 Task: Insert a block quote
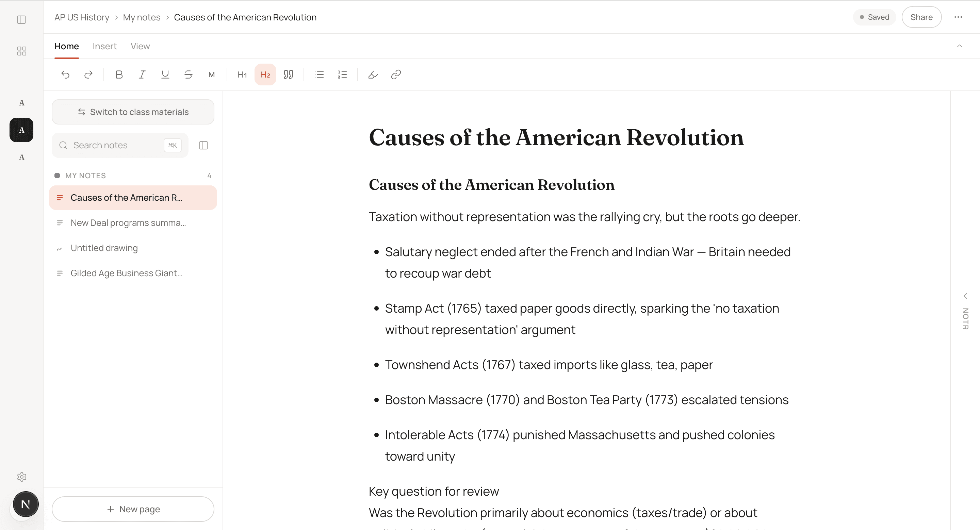(x=288, y=74)
